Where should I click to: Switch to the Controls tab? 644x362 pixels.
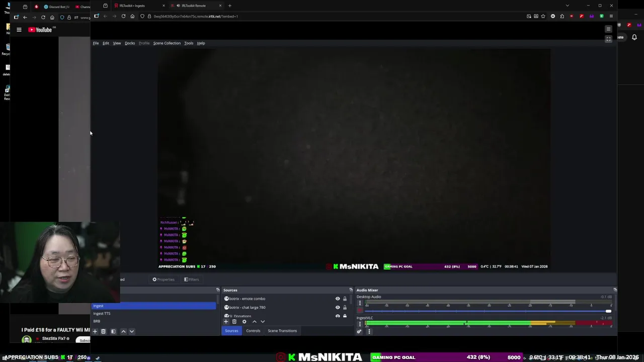(x=253, y=331)
